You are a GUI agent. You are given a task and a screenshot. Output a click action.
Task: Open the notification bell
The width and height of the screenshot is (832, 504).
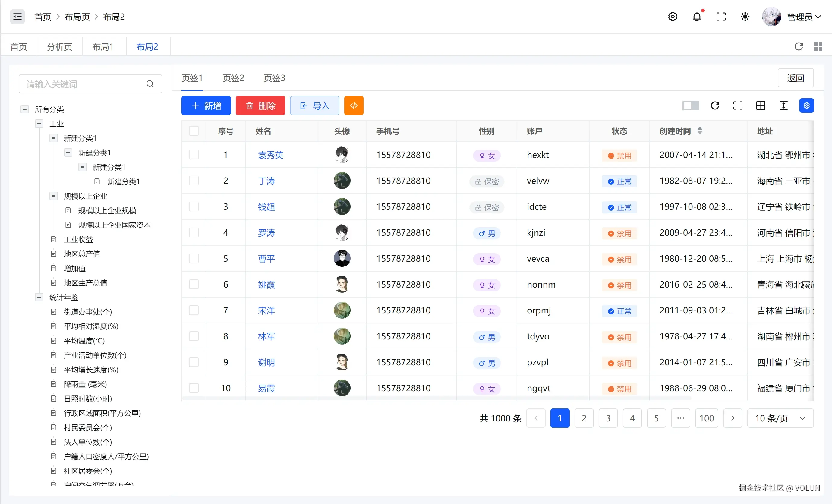[697, 17]
